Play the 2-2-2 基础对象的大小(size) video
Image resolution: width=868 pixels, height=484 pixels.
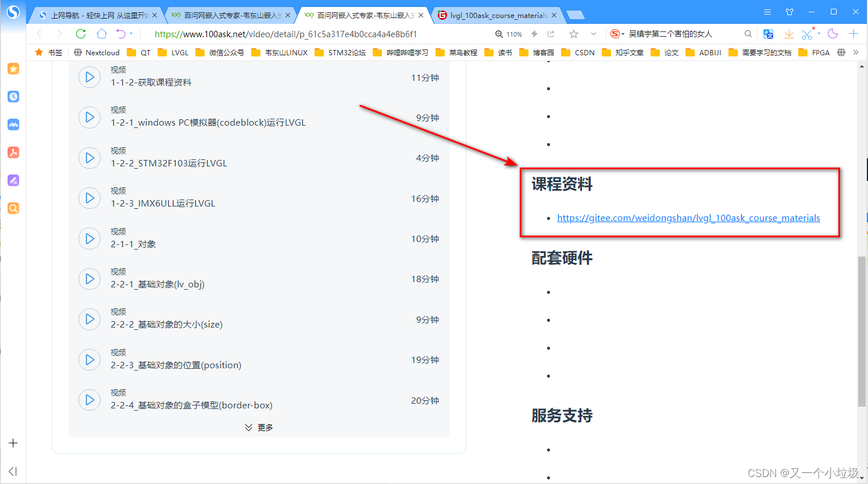coord(90,319)
